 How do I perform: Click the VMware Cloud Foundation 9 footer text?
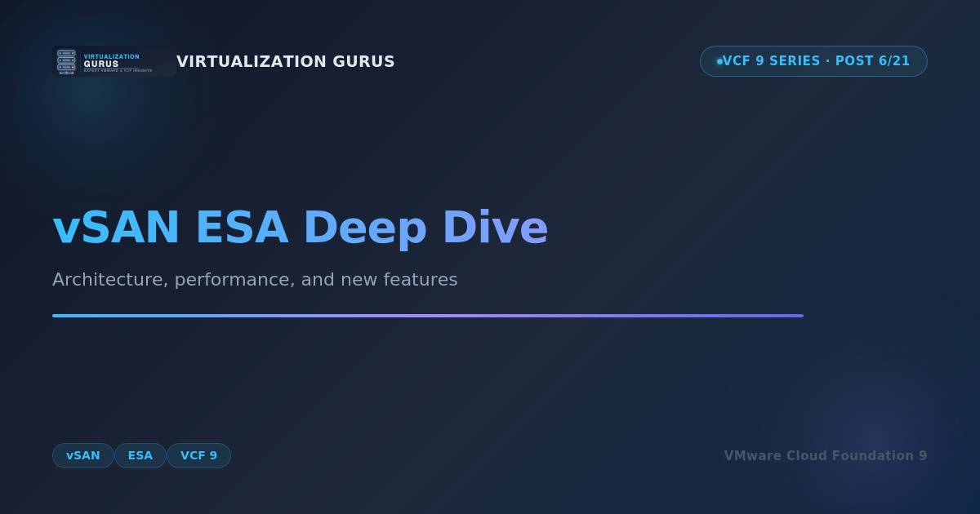[826, 456]
